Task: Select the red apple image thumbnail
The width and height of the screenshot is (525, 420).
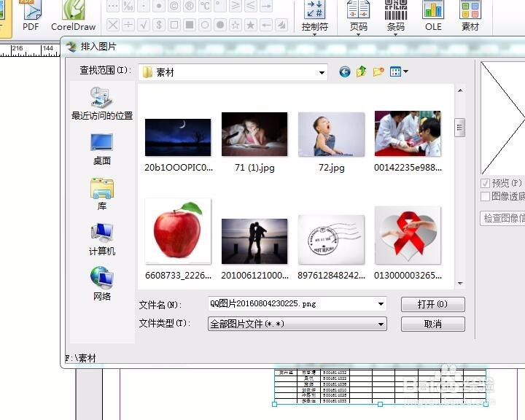Action: click(178, 231)
